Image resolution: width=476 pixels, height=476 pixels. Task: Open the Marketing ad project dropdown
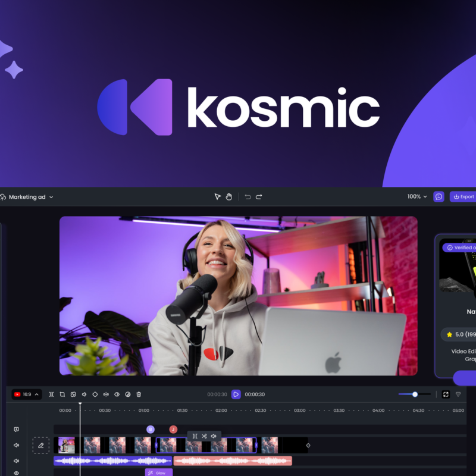[x=31, y=197]
